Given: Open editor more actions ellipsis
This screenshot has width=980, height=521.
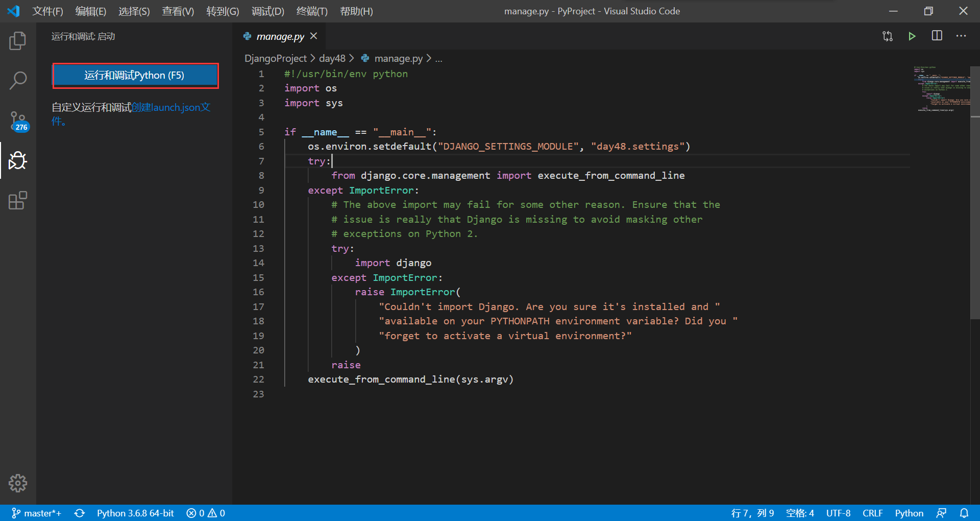Looking at the screenshot, I should [x=962, y=36].
